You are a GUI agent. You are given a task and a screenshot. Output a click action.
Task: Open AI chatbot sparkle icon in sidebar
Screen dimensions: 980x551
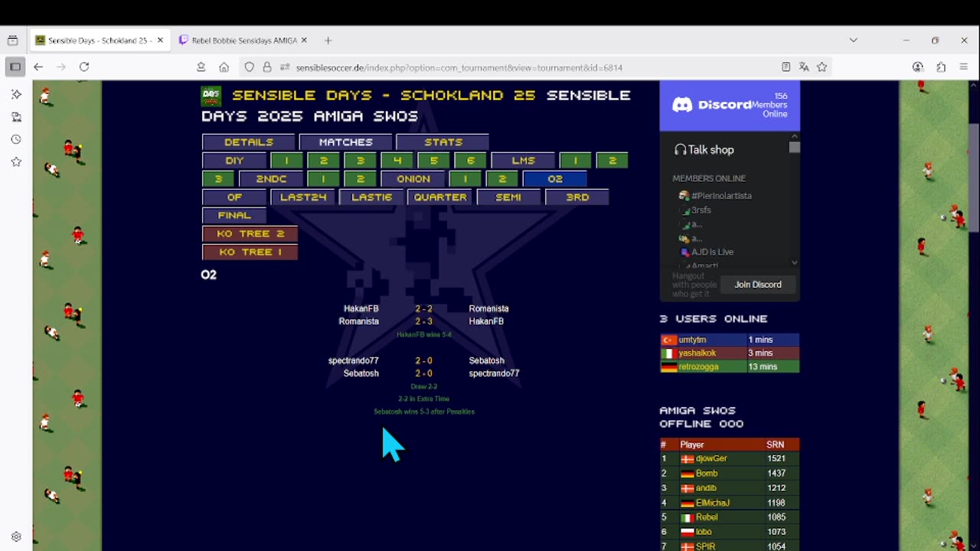click(16, 94)
